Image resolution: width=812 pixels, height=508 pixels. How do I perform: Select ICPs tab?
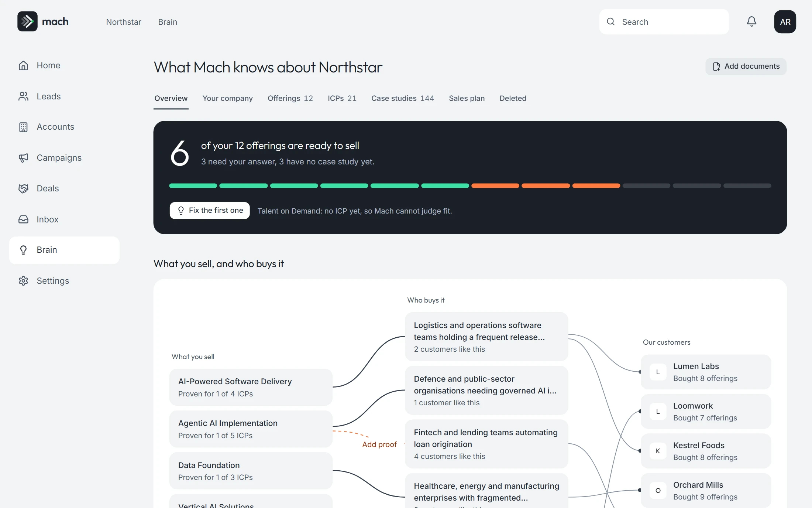click(342, 98)
